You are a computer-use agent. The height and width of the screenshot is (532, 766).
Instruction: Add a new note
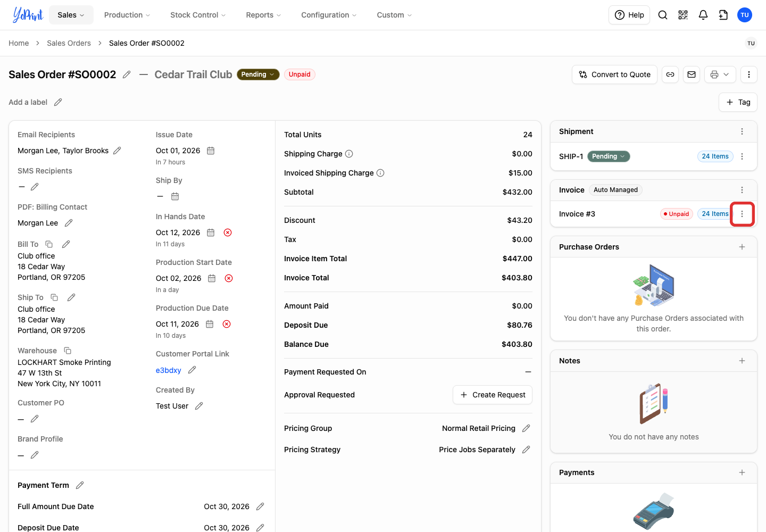(742, 361)
